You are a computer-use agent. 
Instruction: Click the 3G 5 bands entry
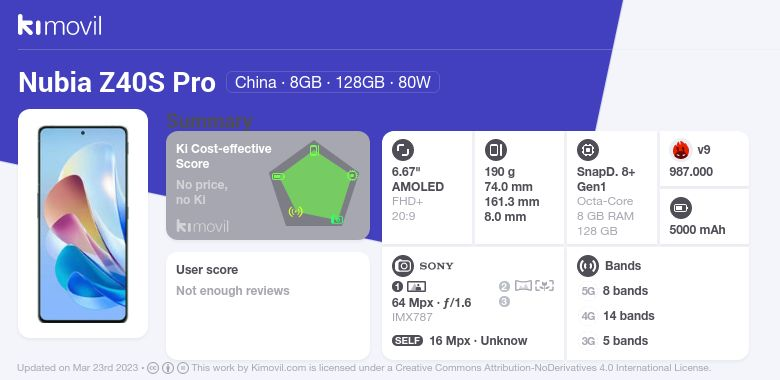[615, 341]
